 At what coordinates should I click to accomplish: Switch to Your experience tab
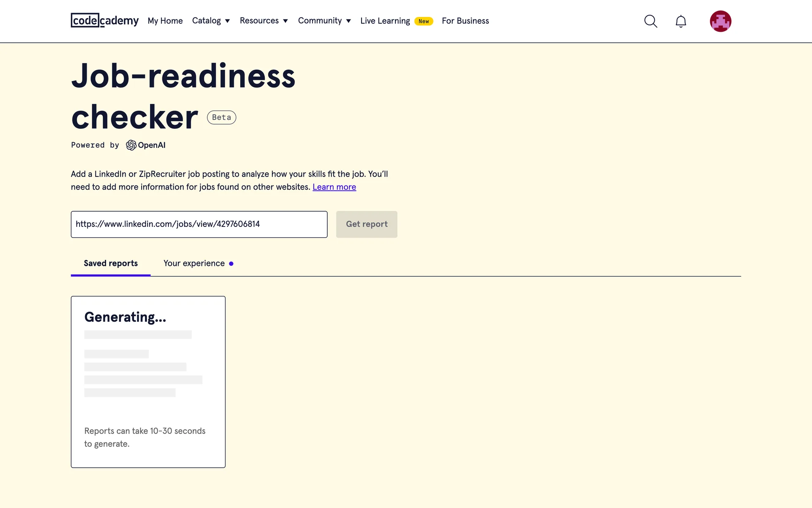pos(194,263)
